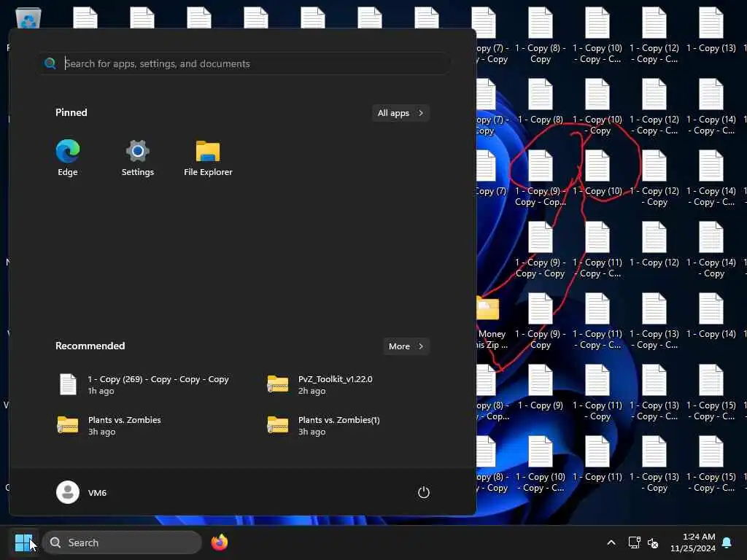747x560 pixels.
Task: Select desktop file 1 - Copy (11)
Action: pos(597,459)
